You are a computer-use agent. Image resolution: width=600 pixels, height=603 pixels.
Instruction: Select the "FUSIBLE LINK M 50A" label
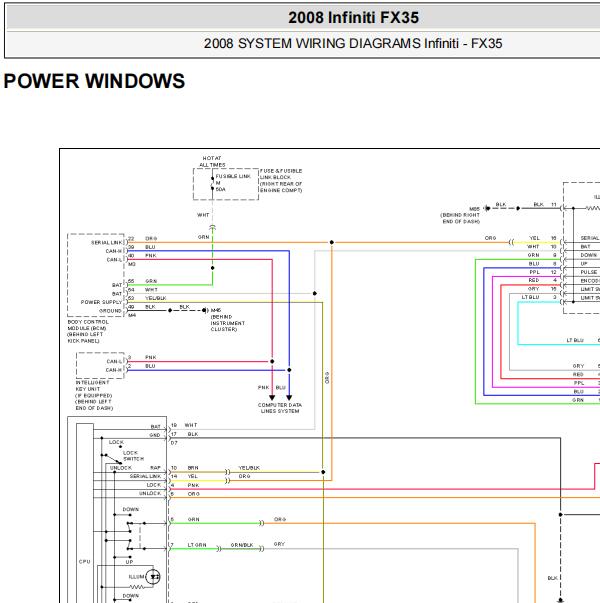(x=233, y=183)
